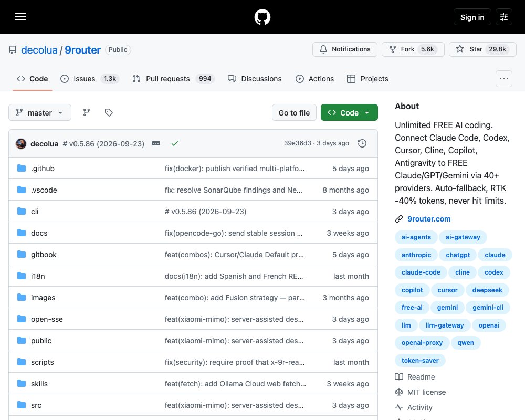The image size is (525, 420).
Task: Star the repository with the Star button
Action: 482,49
